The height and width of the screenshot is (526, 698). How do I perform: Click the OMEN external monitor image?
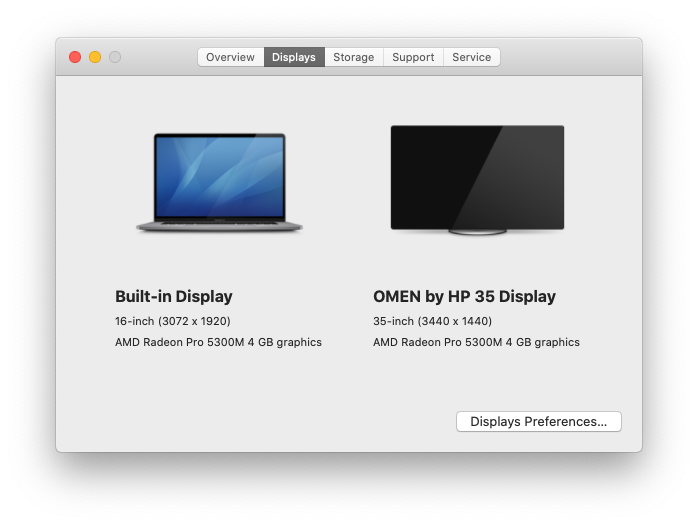(477, 180)
